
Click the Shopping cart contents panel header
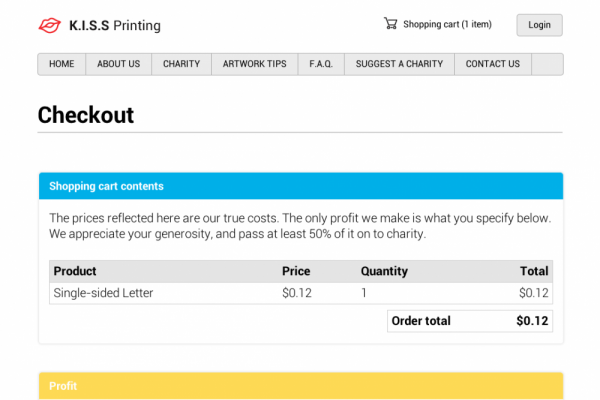tap(300, 186)
